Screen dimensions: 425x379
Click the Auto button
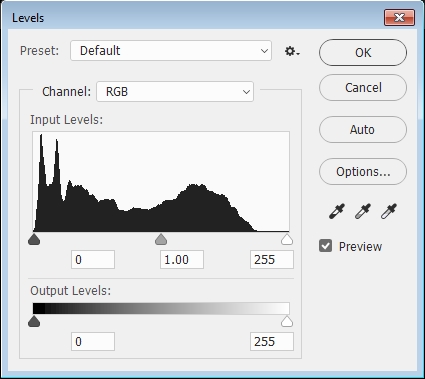point(363,130)
